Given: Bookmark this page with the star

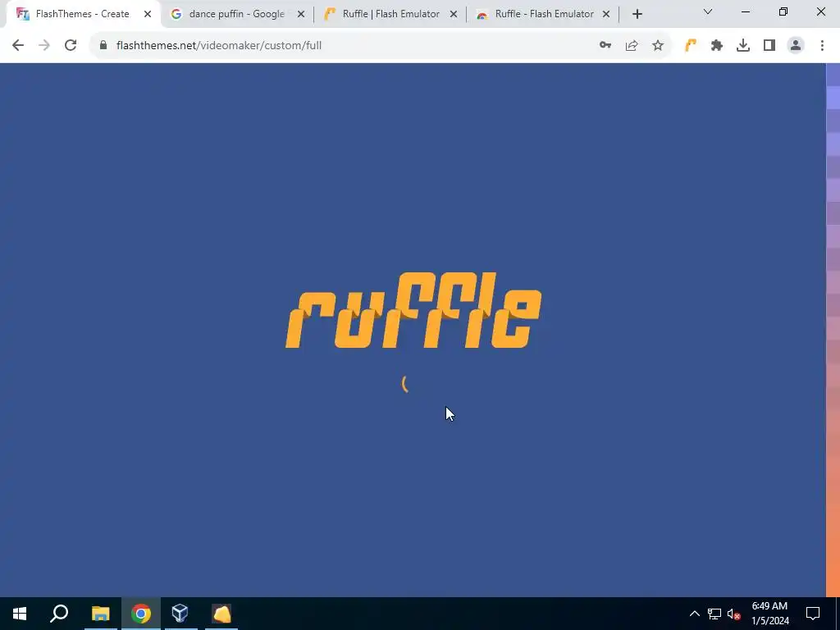Looking at the screenshot, I should (658, 46).
